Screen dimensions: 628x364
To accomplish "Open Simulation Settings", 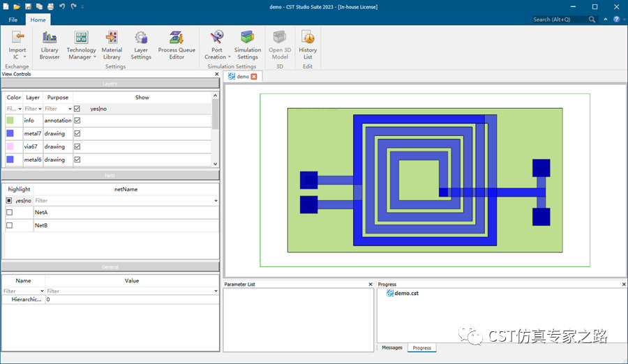I will point(248,45).
